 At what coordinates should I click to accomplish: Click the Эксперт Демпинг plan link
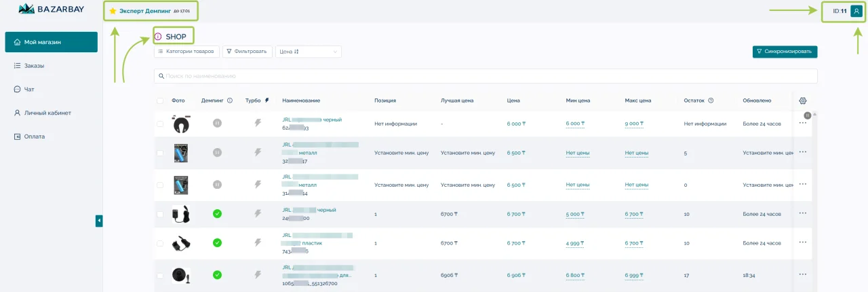(x=144, y=11)
